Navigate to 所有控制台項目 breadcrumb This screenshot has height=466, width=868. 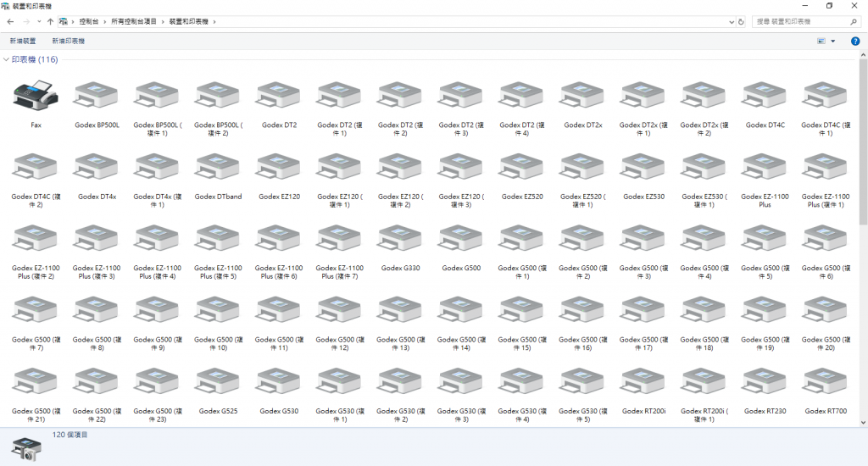point(134,21)
